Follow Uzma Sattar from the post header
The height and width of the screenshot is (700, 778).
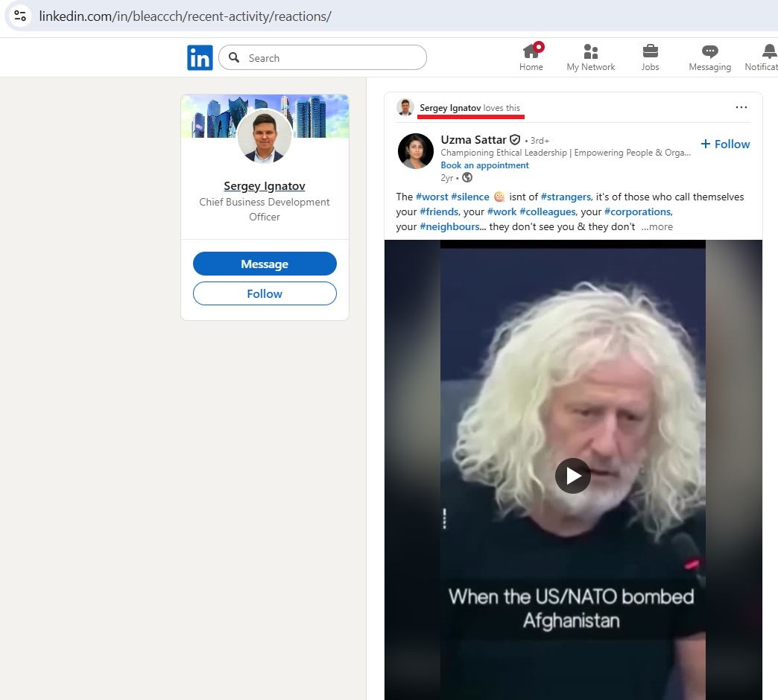(725, 144)
